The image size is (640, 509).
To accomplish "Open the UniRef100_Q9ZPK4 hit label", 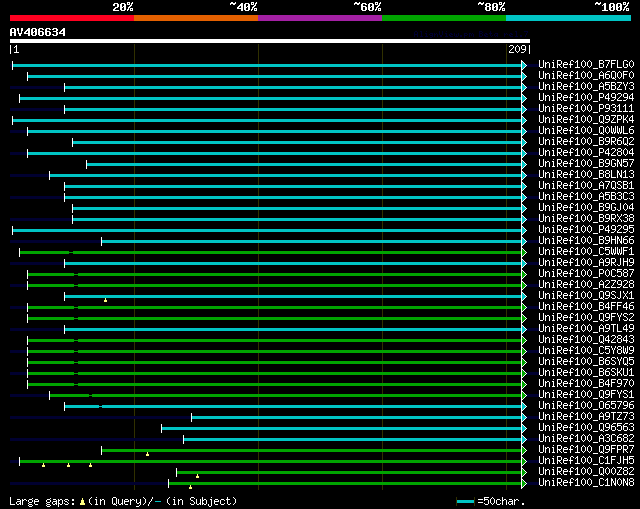I will pos(586,120).
